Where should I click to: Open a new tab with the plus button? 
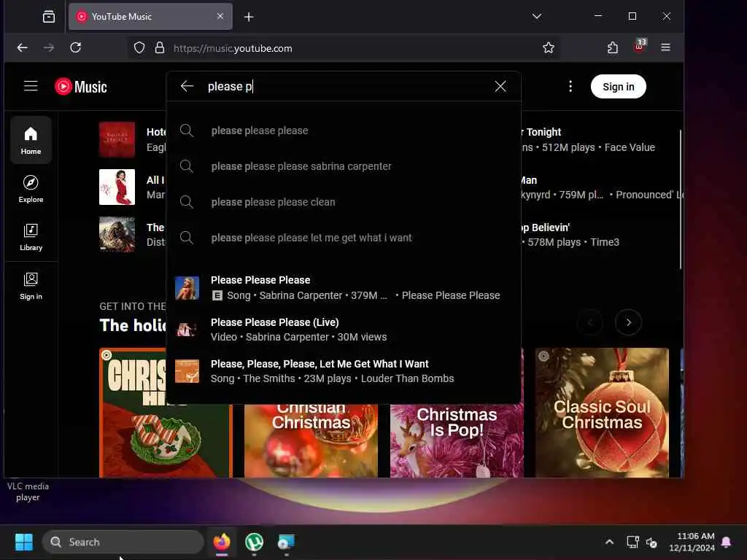pos(249,17)
